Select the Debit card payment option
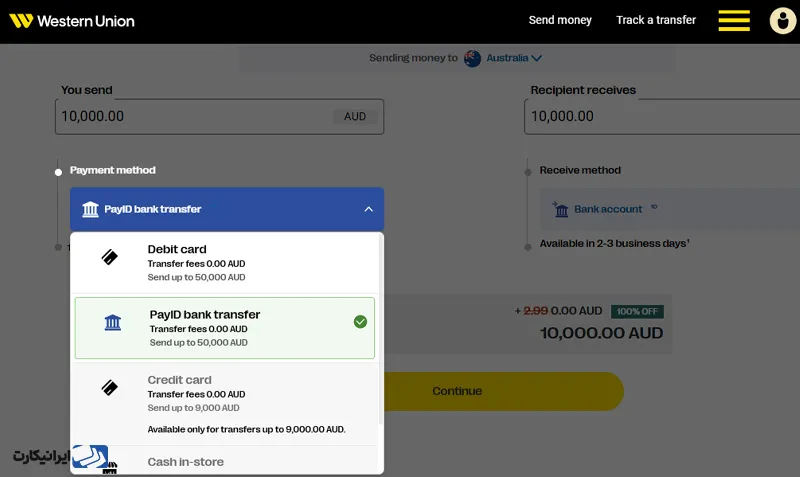This screenshot has width=800, height=477. (x=224, y=263)
